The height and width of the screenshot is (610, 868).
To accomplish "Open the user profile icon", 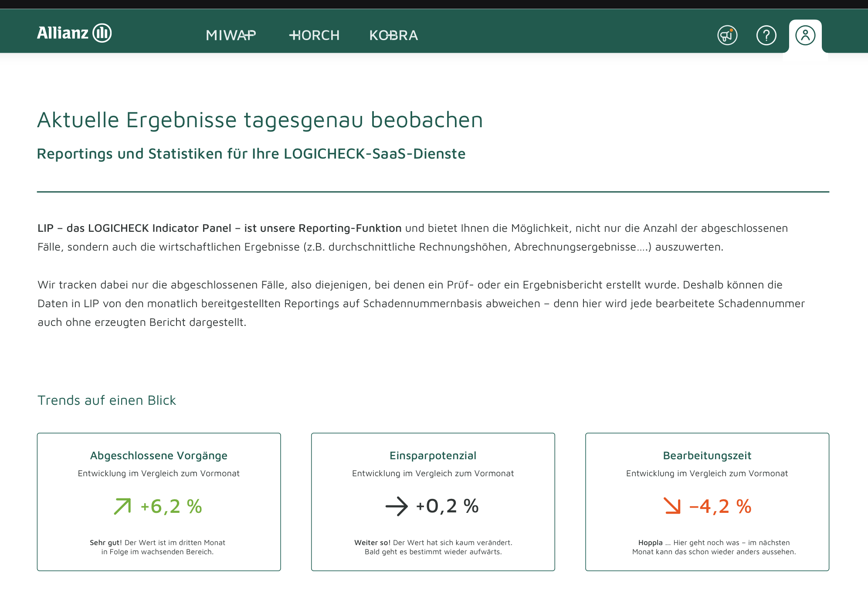I will pos(805,35).
